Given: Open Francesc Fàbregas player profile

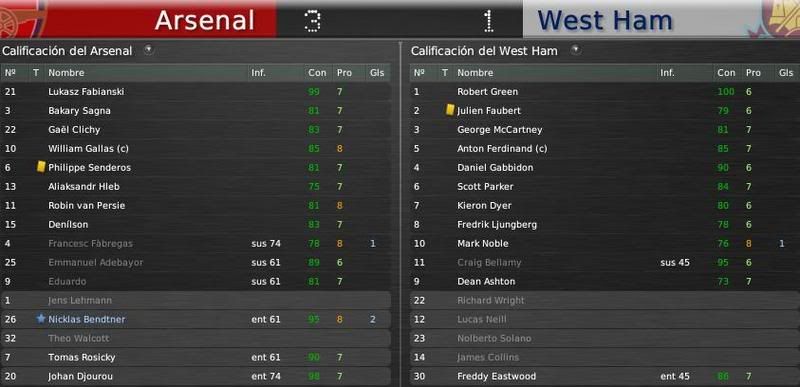Looking at the screenshot, I should [x=90, y=243].
